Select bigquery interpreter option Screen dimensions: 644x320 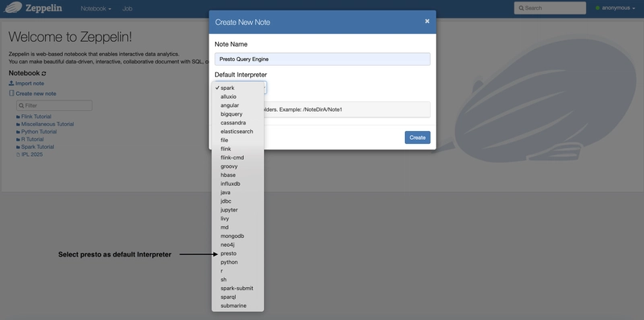point(237,114)
